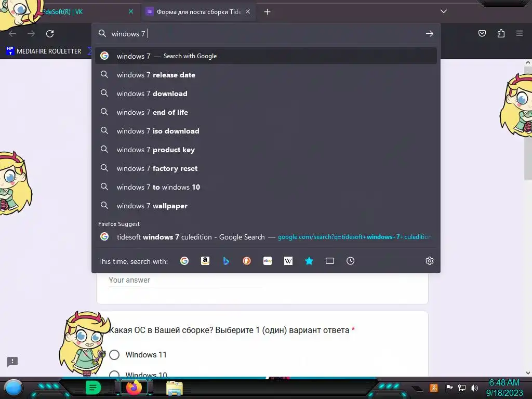Viewport: 532px width, 399px height.
Task: Click the Go arrow in the address bar
Action: pos(430,34)
